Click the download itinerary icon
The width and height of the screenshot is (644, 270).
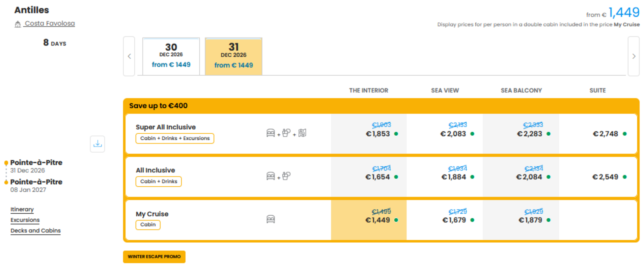(97, 144)
